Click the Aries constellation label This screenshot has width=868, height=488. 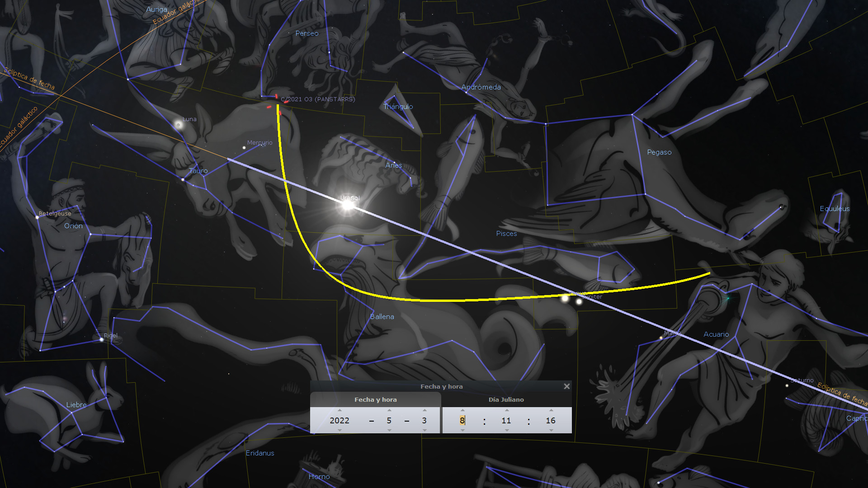coord(394,165)
